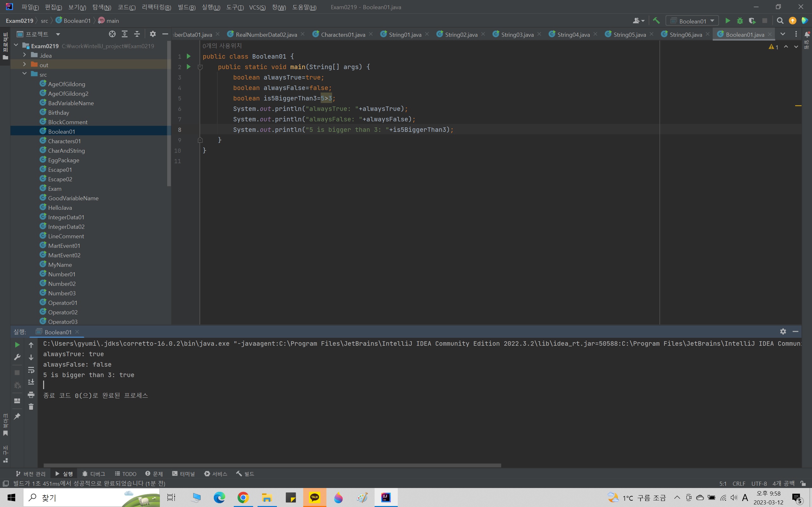Toggle scroll to end in console

point(31,382)
